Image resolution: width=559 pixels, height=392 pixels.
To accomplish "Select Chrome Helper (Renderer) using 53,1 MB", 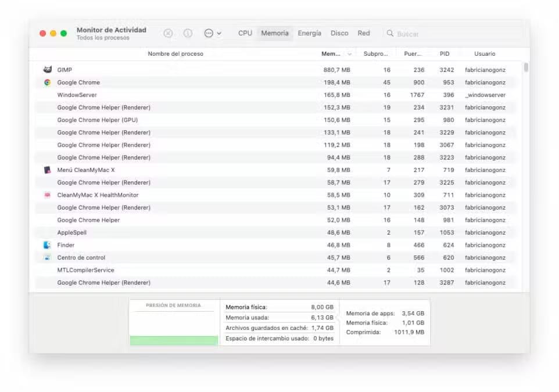I will (x=274, y=207).
